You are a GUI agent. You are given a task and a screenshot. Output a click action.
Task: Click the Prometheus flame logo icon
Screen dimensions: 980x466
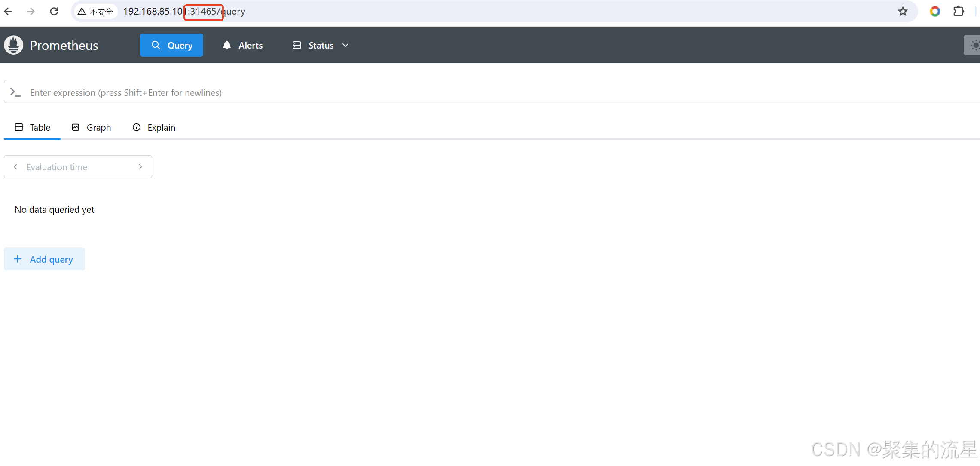(x=14, y=45)
